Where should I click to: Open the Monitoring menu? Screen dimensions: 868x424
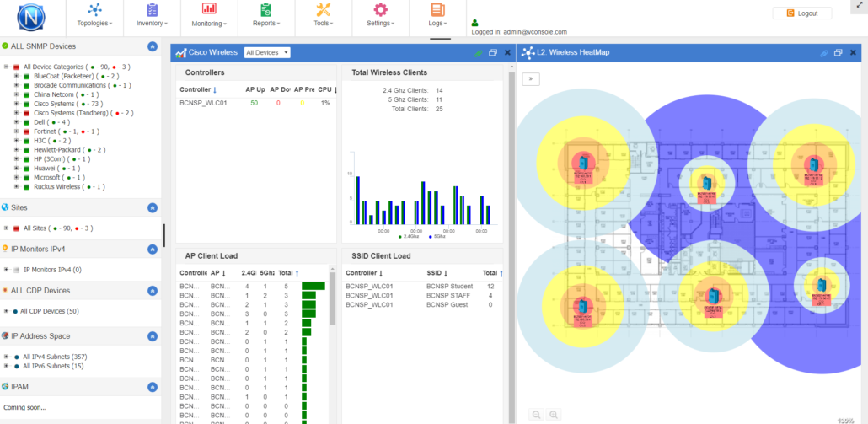point(209,16)
